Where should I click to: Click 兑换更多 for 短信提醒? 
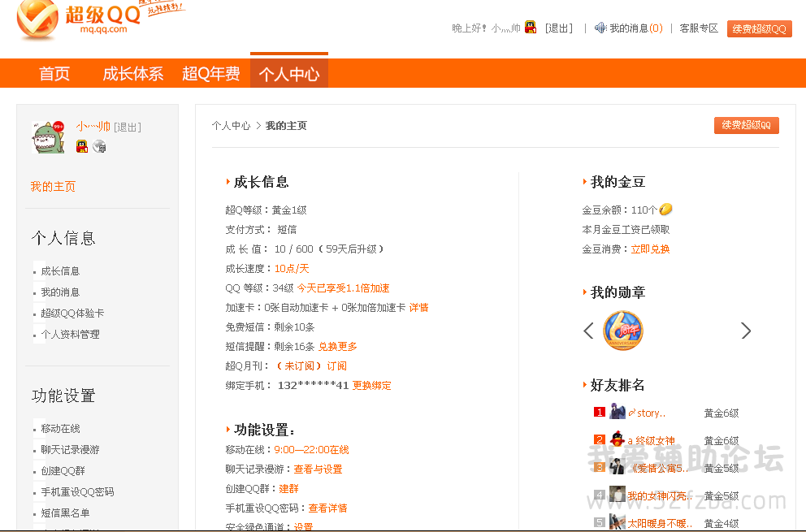(337, 347)
